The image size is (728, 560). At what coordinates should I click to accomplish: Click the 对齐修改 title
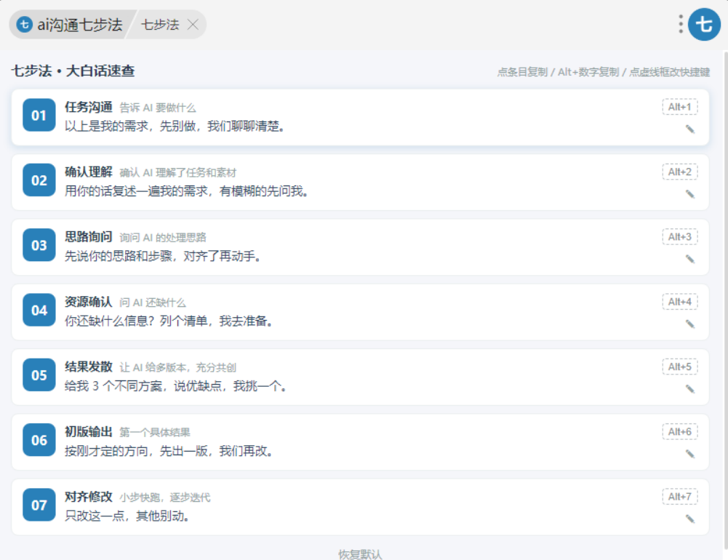88,497
